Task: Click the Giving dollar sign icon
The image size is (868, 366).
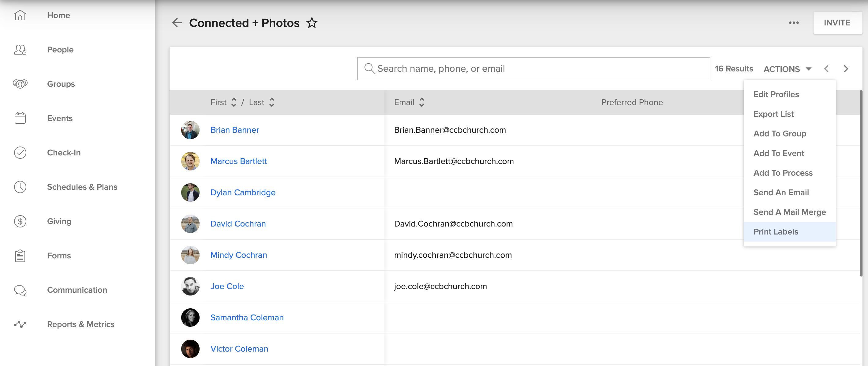Action: point(20,221)
